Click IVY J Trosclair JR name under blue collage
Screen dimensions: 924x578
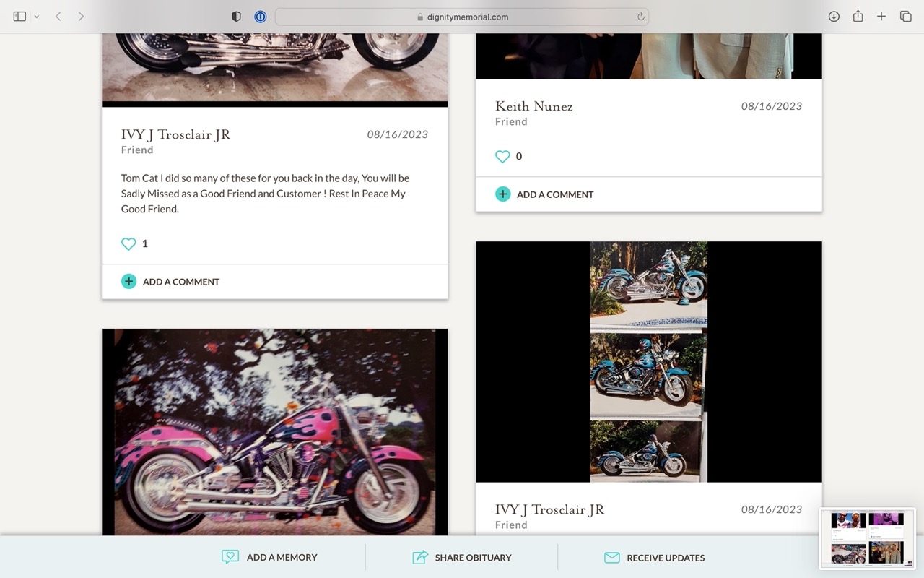(x=549, y=509)
